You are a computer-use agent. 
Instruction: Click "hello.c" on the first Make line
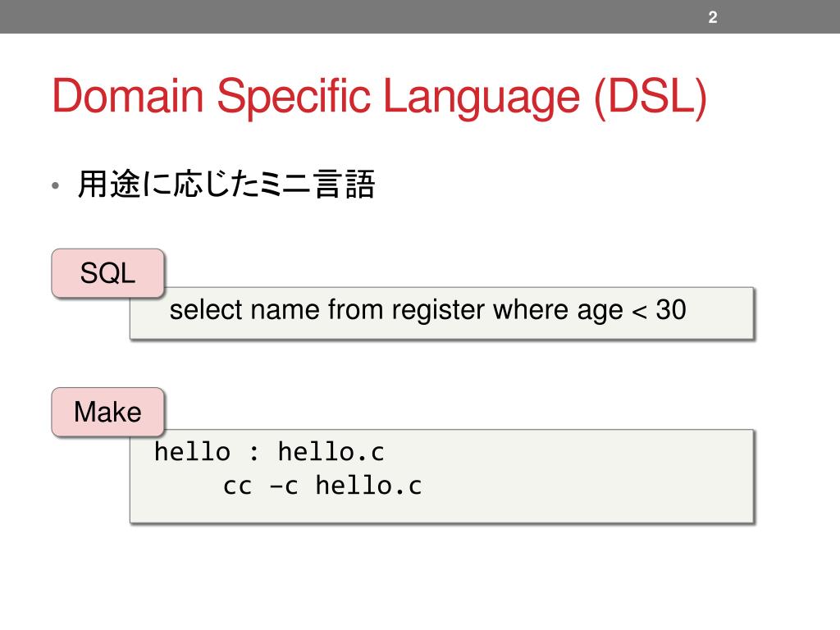click(331, 452)
